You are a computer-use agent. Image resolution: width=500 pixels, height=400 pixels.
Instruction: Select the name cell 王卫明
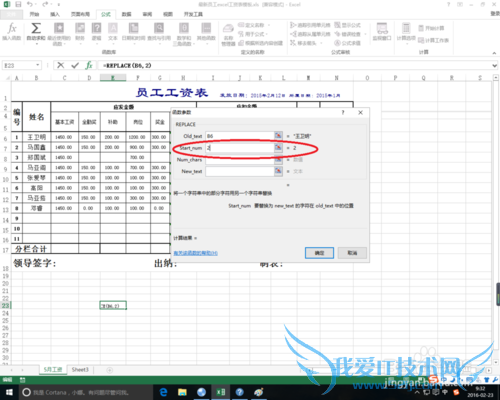click(36, 137)
